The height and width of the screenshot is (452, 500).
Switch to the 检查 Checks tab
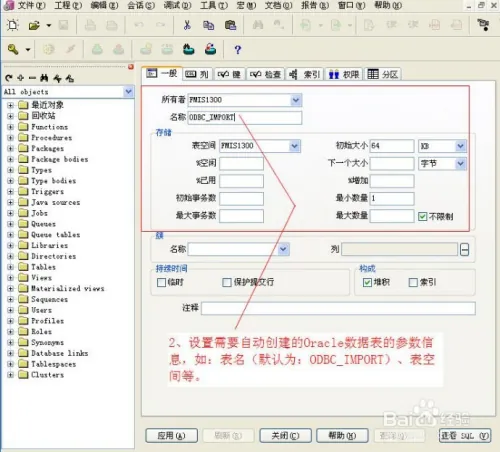click(x=265, y=74)
